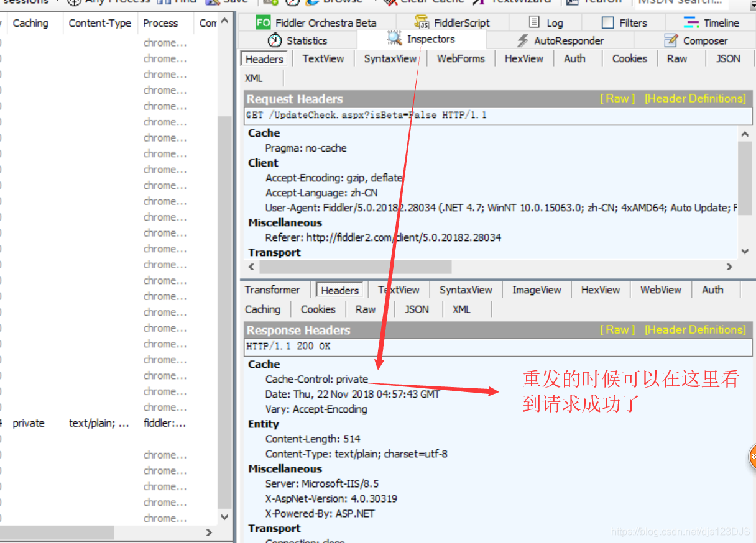Select 'X-AspNet-Version: 4.0.30319' header
This screenshot has height=543, width=756.
331,498
